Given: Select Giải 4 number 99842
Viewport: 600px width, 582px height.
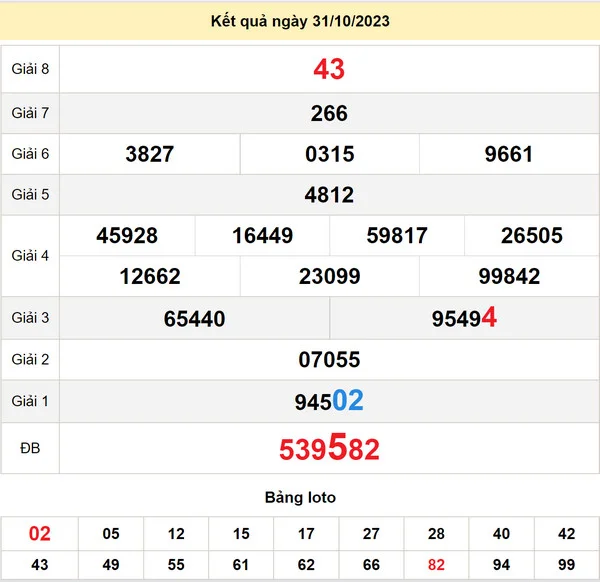Looking at the screenshot, I should tap(508, 276).
